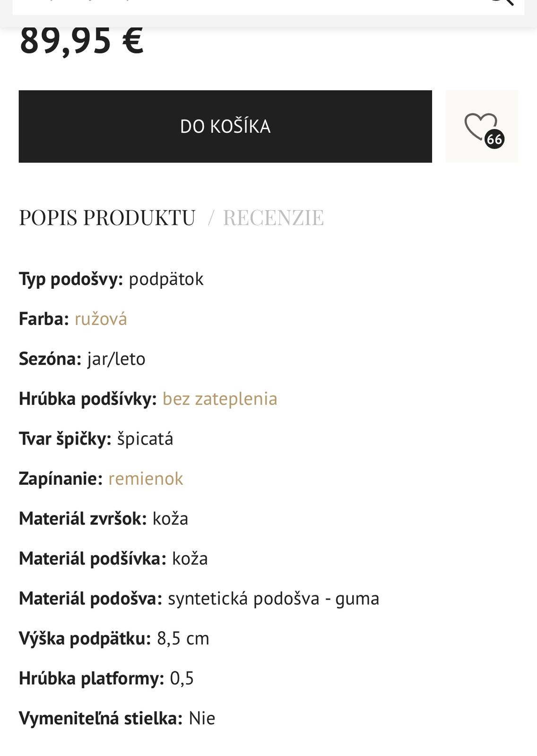Image resolution: width=537 pixels, height=756 pixels.
Task: Click the 89,95 € price
Action: [x=82, y=41]
